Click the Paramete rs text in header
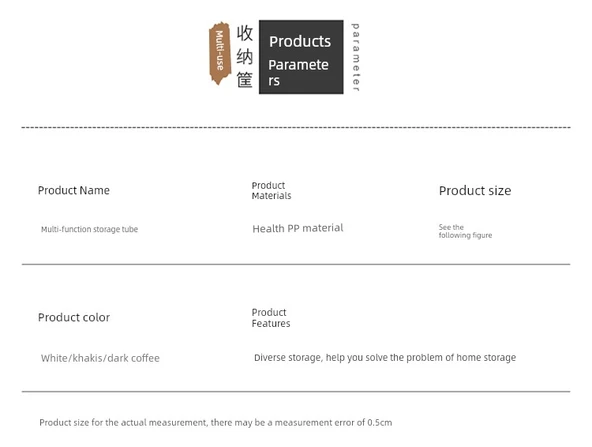The width and height of the screenshot is (592, 447). click(298, 72)
